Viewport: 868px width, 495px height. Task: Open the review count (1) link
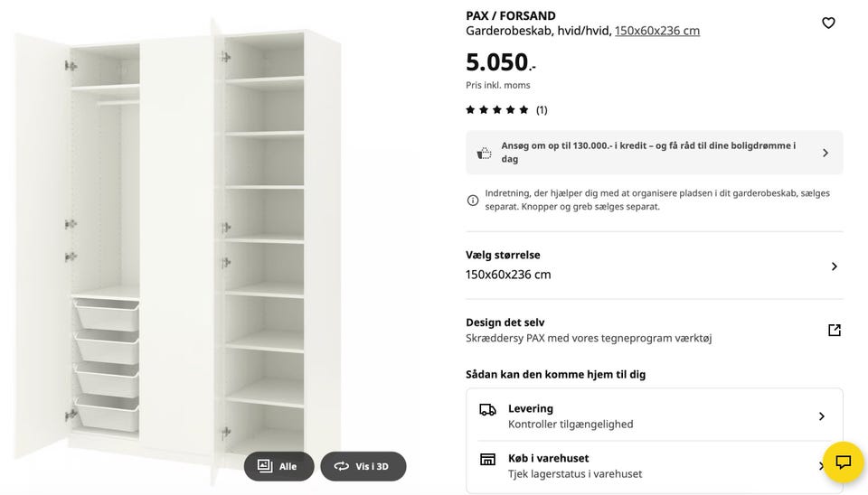coord(542,110)
